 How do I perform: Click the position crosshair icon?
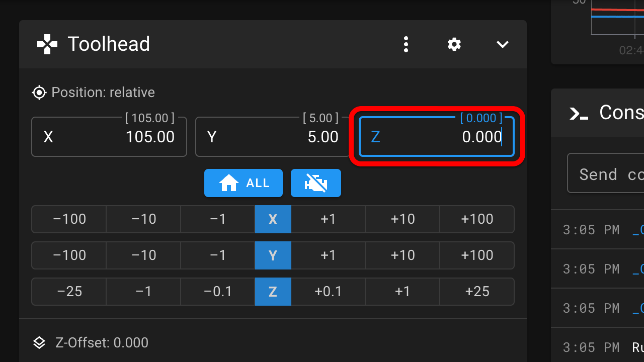(39, 93)
